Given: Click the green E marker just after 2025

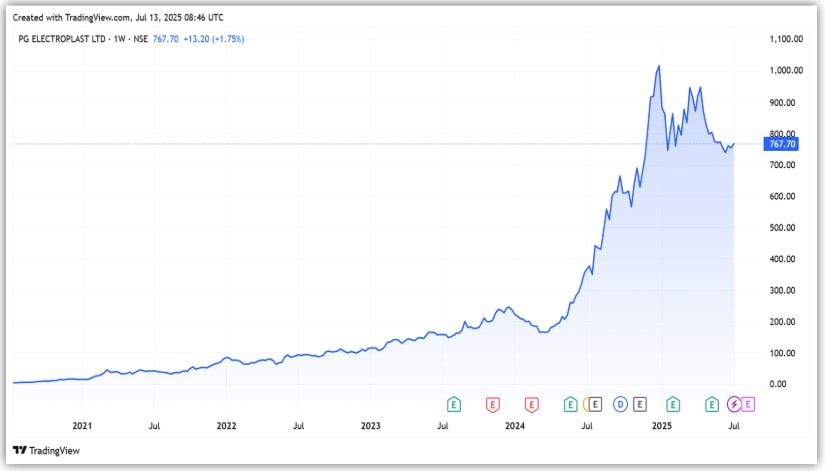Looking at the screenshot, I should pyautogui.click(x=674, y=404).
